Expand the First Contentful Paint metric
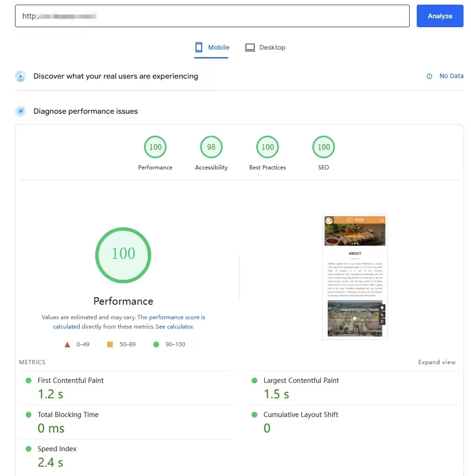The height and width of the screenshot is (476, 471). click(x=71, y=381)
